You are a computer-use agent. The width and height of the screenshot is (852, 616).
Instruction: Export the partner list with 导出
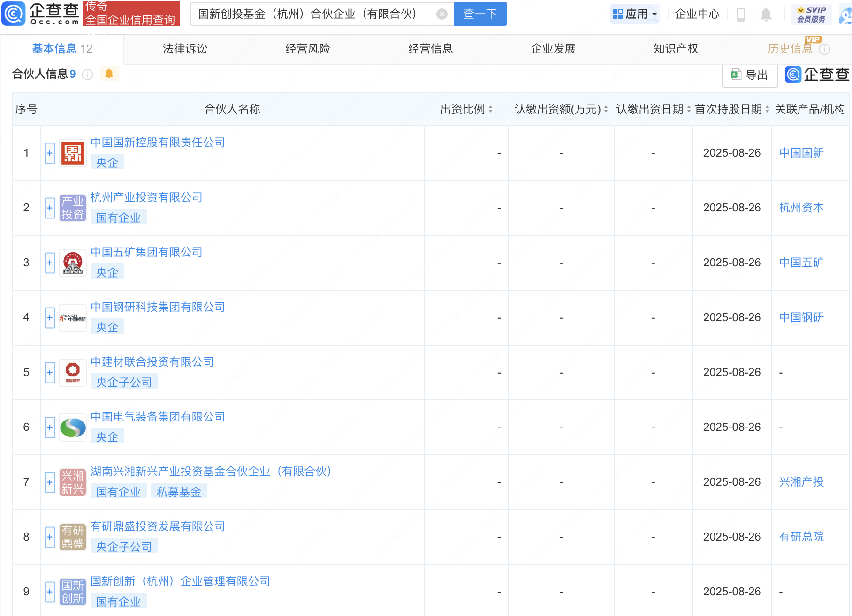749,75
